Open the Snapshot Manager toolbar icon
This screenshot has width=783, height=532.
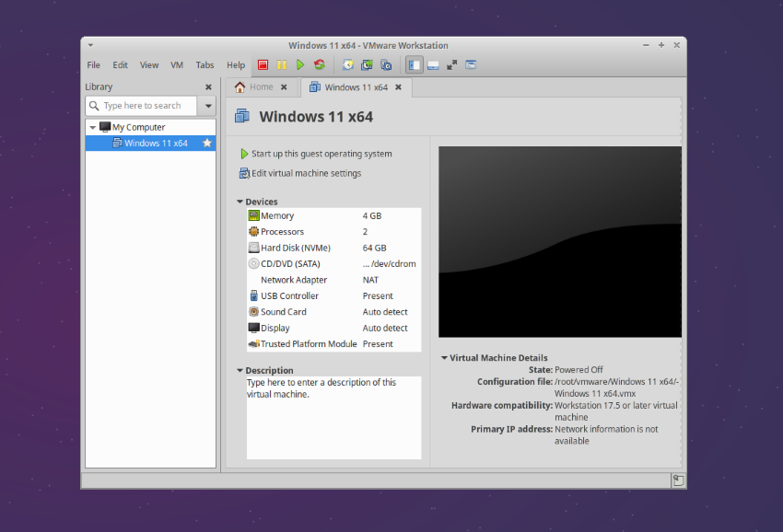click(386, 65)
